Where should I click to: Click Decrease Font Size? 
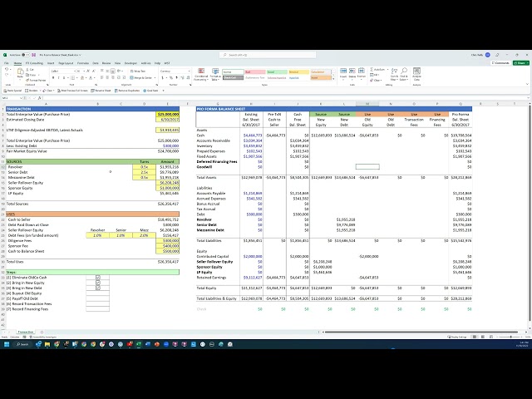point(92,71)
